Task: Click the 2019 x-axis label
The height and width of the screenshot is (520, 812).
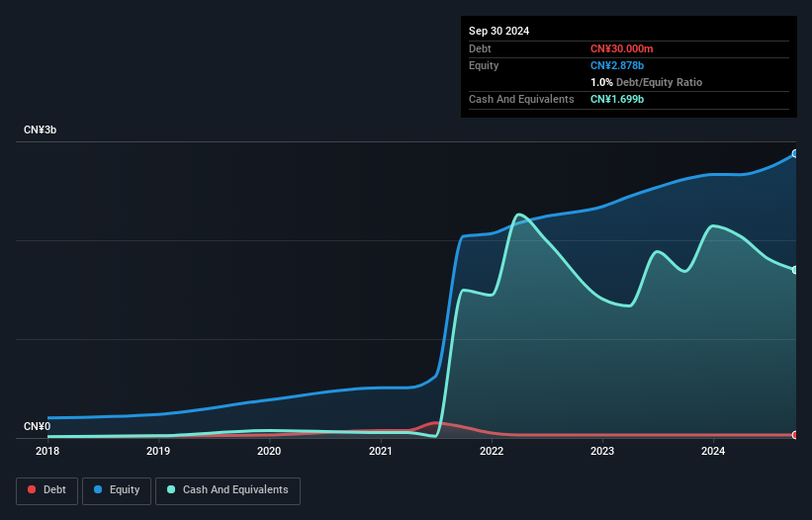Action: pyautogui.click(x=158, y=451)
